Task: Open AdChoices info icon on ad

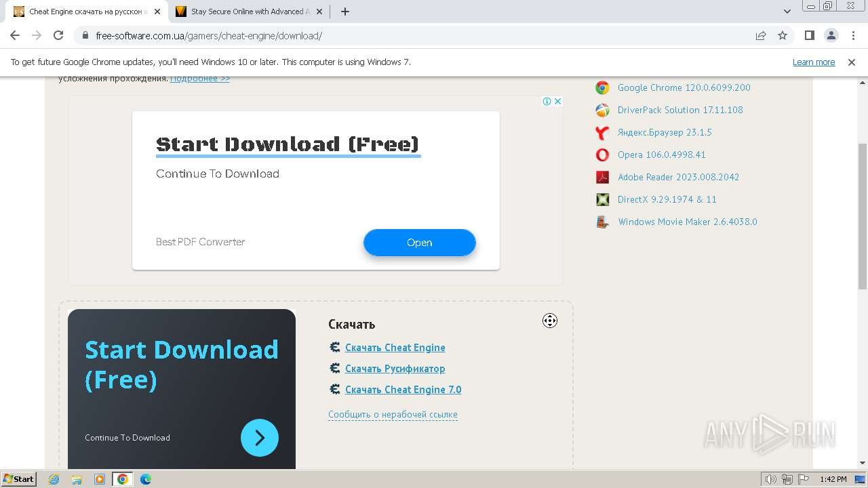Action: click(x=547, y=101)
